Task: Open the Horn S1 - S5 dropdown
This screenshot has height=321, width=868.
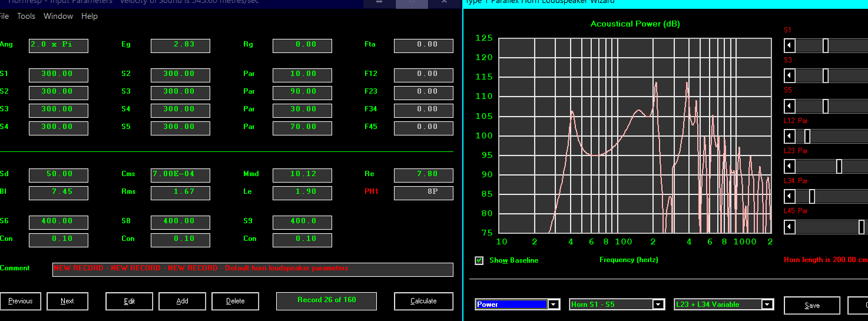Action: 658,305
